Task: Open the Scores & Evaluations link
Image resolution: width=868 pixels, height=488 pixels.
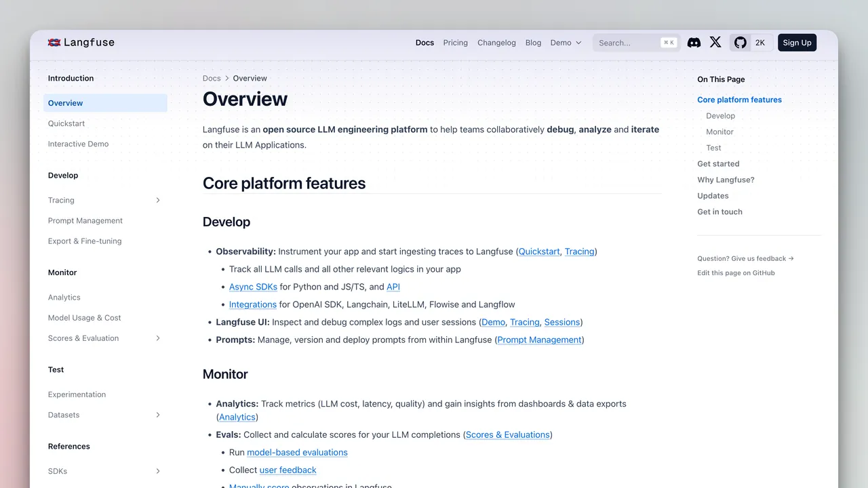Action: pos(508,434)
